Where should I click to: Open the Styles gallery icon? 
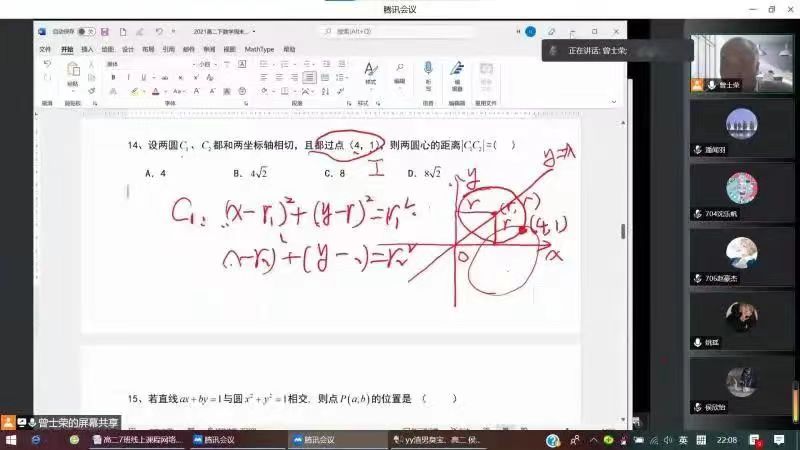[370, 72]
